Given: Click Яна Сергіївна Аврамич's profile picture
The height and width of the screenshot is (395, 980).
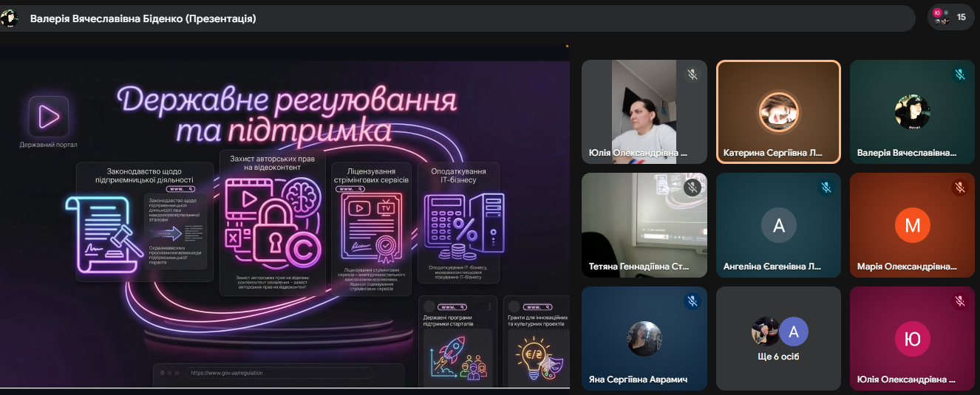Looking at the screenshot, I should coord(644,339).
